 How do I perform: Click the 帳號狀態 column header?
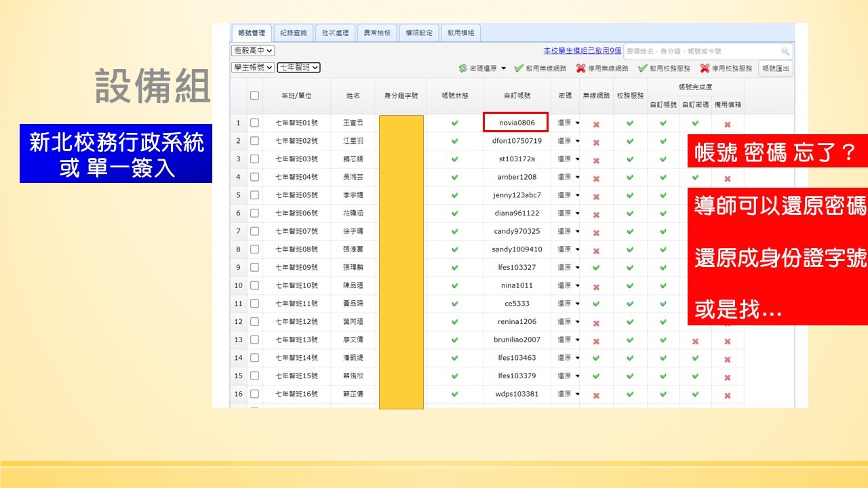454,96
